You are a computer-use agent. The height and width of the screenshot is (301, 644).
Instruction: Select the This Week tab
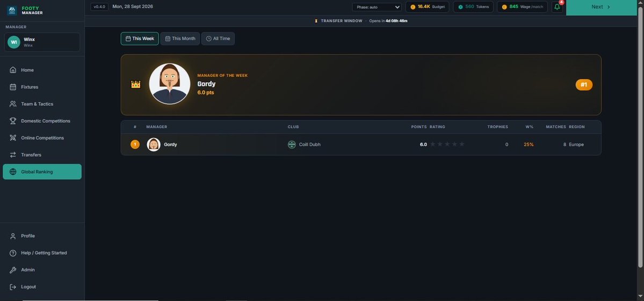click(140, 39)
